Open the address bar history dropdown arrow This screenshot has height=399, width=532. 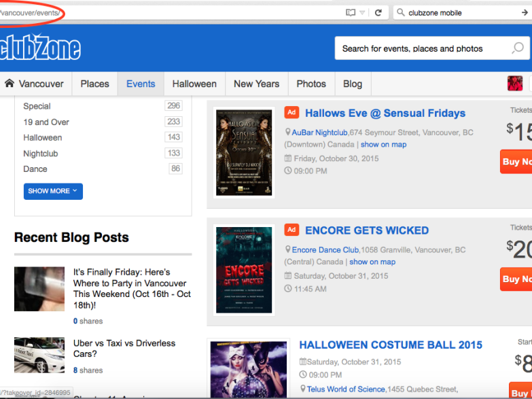[x=362, y=13]
